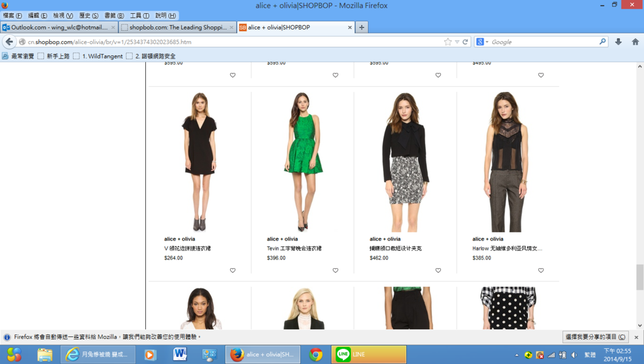Open Microsoft Word from the taskbar
This screenshot has width=644, height=364.
pyautogui.click(x=180, y=355)
